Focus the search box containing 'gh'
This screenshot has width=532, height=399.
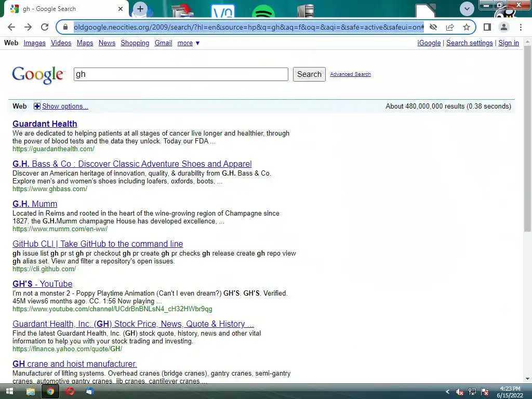pyautogui.click(x=181, y=74)
